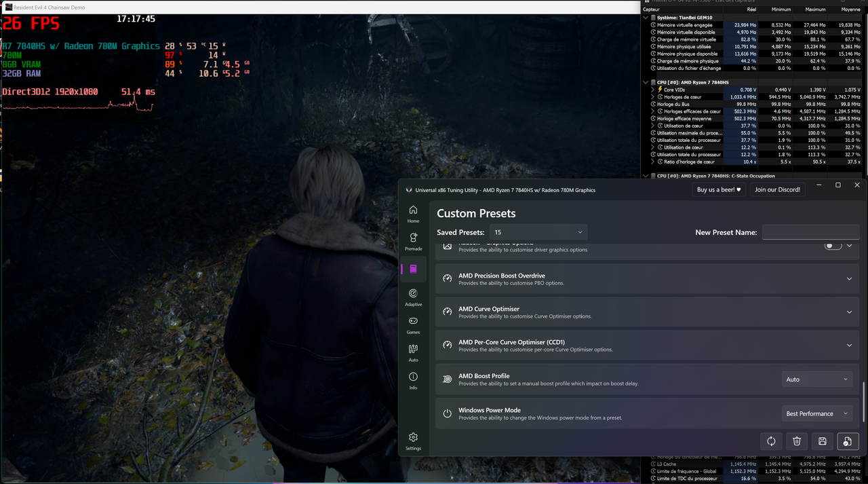The height and width of the screenshot is (484, 868).
Task: Open the AMD Boost Profile Auto dropdown
Action: [816, 379]
